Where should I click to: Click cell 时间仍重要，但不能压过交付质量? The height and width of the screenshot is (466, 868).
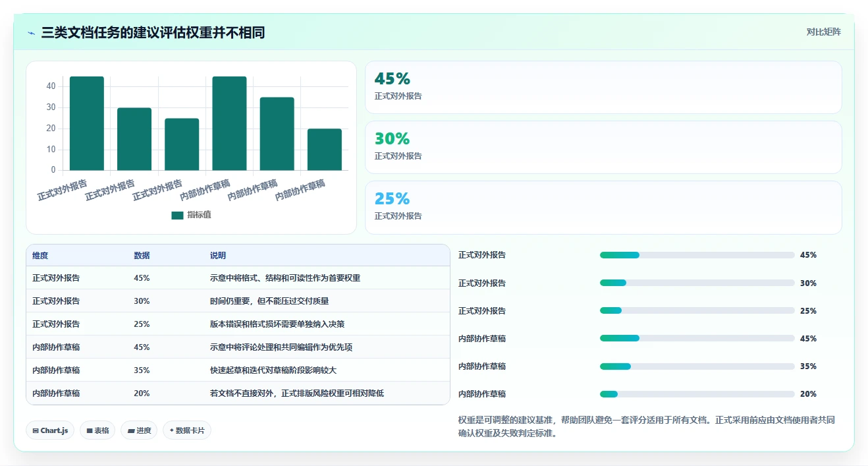(x=269, y=301)
